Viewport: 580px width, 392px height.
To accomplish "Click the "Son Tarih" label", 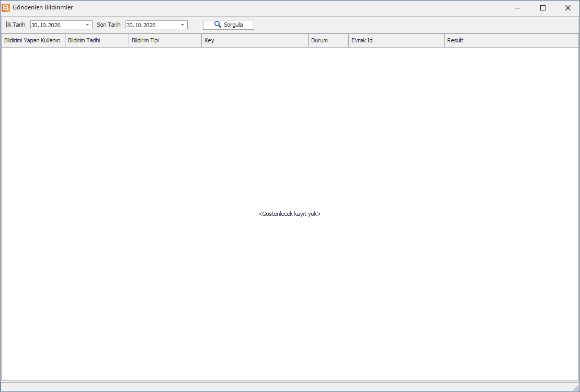I will click(x=109, y=25).
